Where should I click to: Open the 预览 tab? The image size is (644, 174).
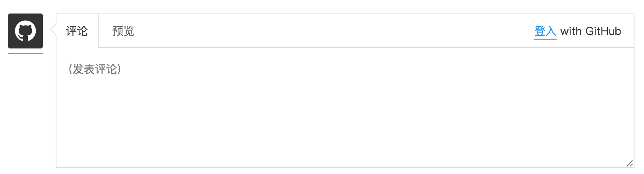coord(123,31)
